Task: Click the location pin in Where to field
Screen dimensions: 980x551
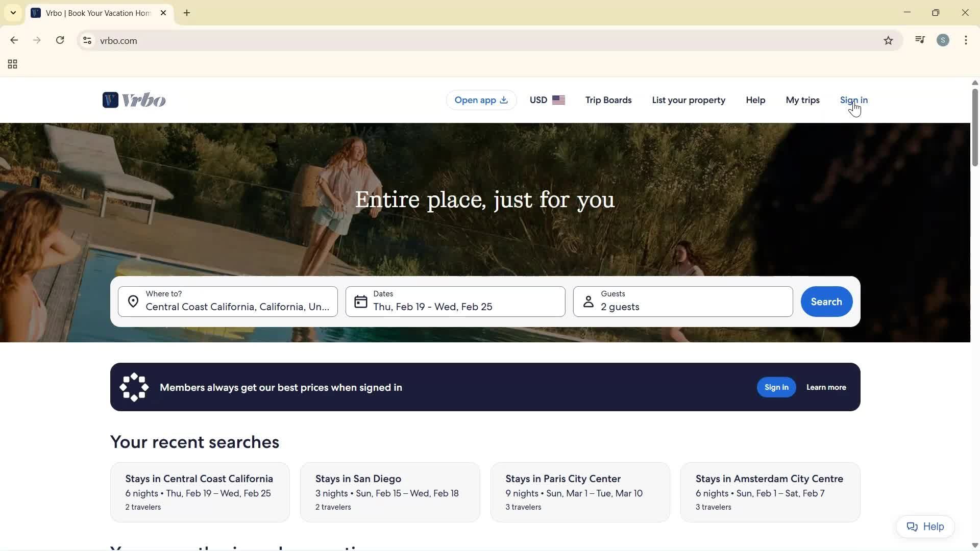Action: (x=133, y=302)
